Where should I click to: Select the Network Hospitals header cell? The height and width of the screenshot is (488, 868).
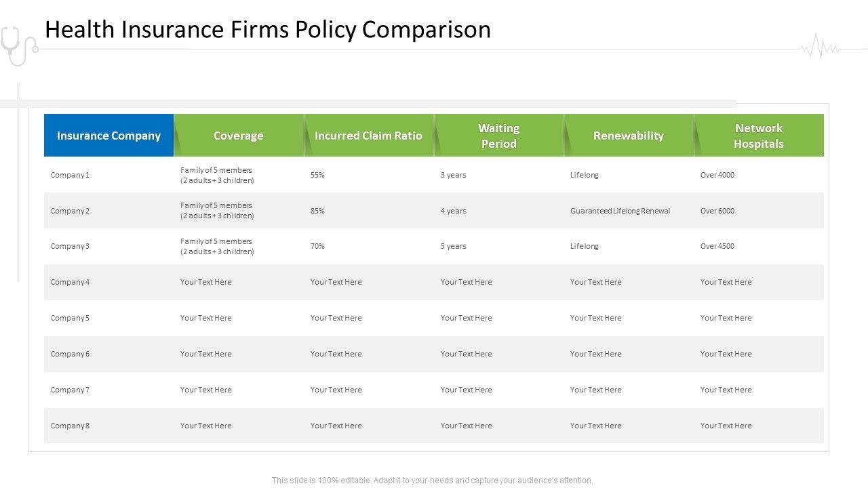click(758, 136)
